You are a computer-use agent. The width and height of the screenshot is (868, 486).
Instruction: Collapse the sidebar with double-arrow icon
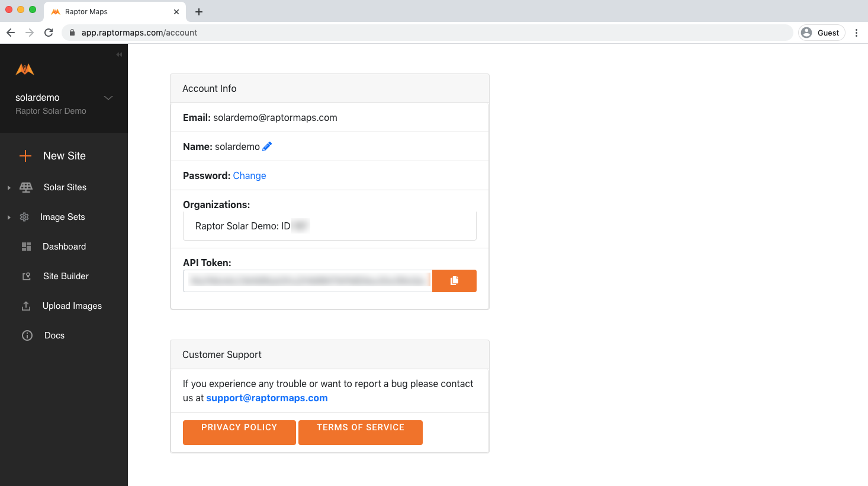click(x=119, y=55)
